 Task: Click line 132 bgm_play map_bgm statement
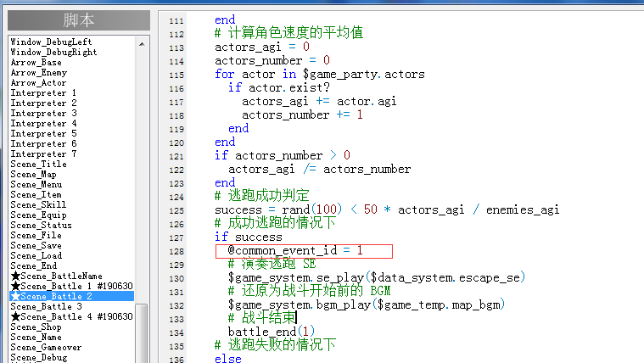(x=367, y=304)
